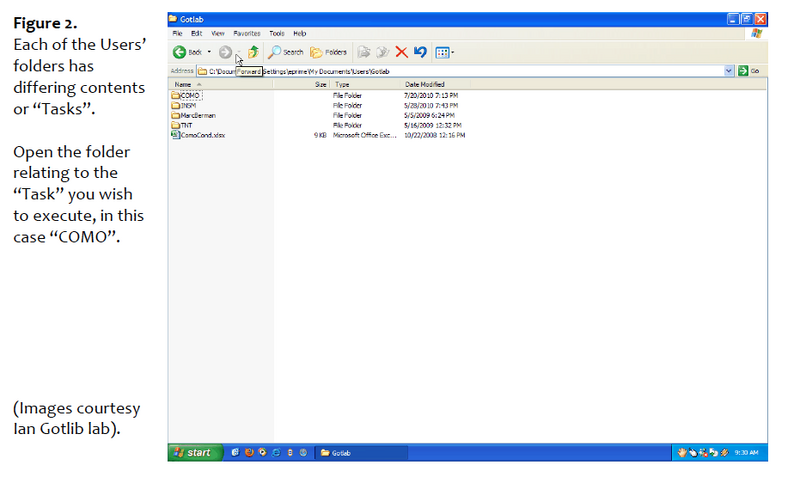Open the Back history dropdown arrow
This screenshot has height=477, width=800.
click(x=209, y=52)
